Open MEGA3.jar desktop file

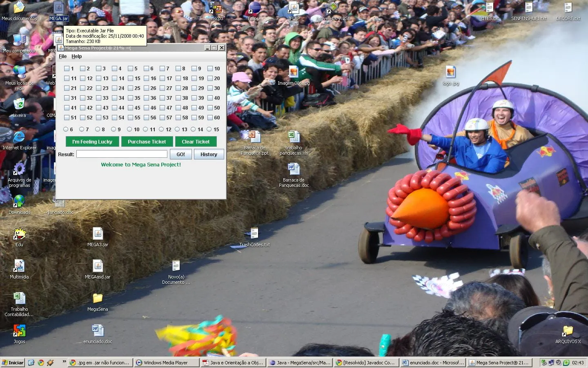coord(98,237)
